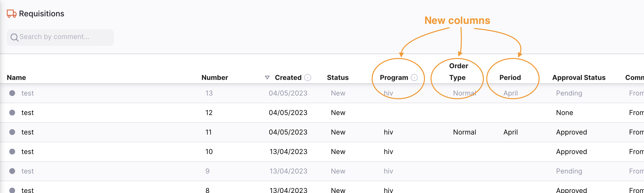The width and height of the screenshot is (644, 193).
Task: Click the info icon next to Created
Action: click(307, 77)
